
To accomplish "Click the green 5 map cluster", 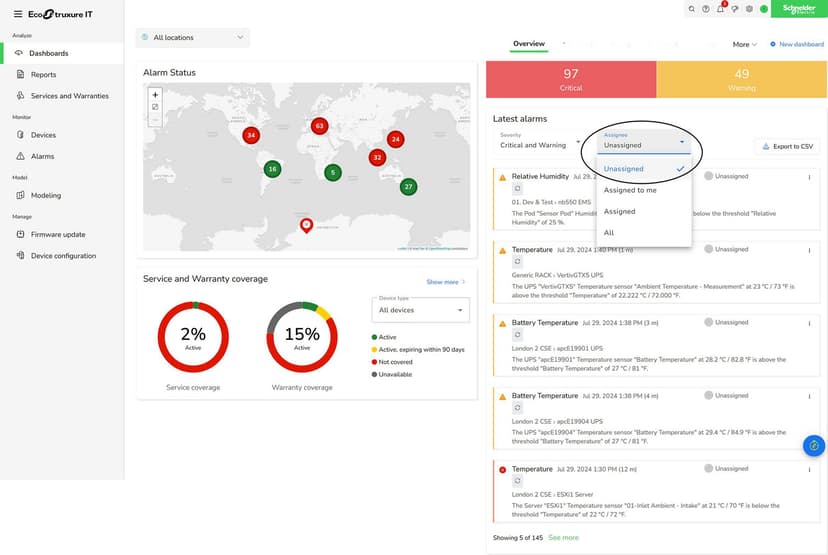I will tap(333, 172).
